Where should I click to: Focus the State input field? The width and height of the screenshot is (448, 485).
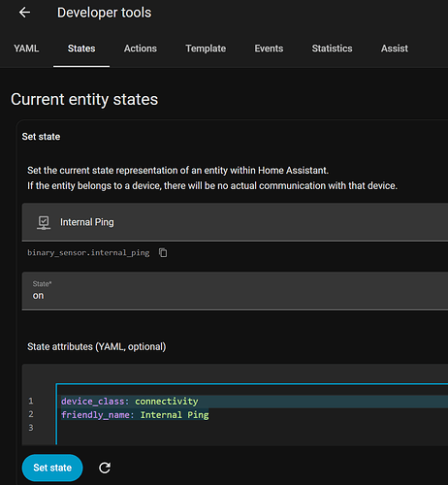[235, 291]
